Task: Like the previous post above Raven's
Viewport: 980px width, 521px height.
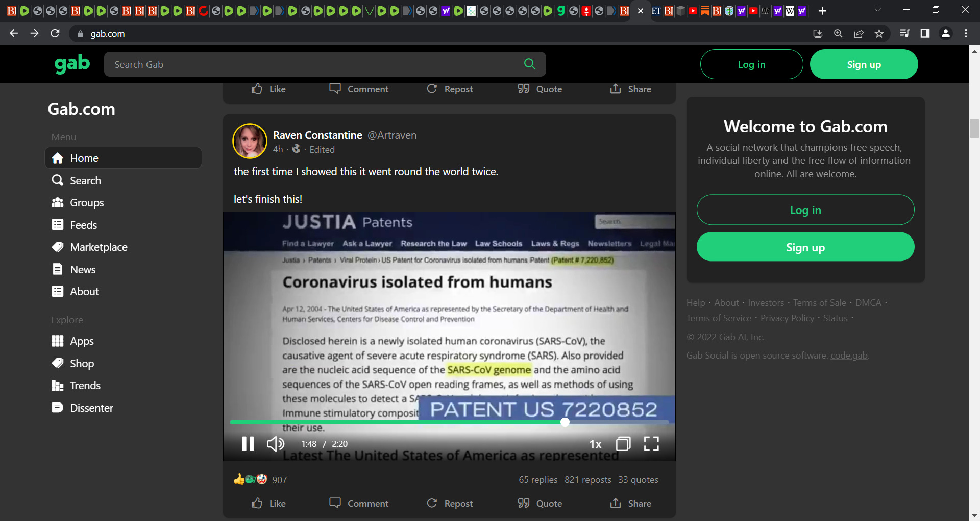Action: pyautogui.click(x=268, y=89)
